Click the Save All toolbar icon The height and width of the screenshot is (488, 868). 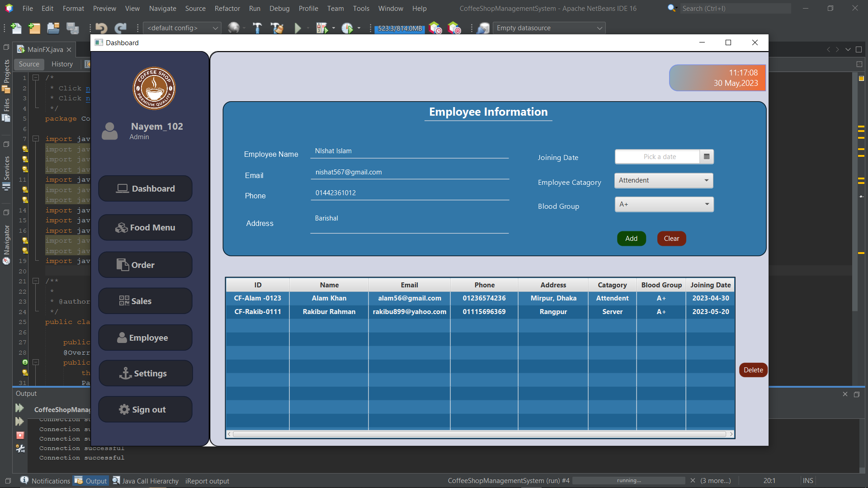click(x=72, y=28)
